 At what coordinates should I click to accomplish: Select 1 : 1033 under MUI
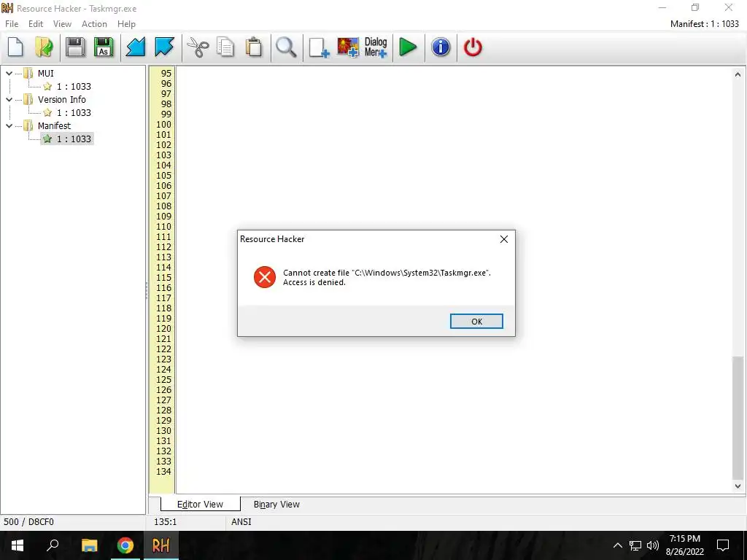pos(74,86)
